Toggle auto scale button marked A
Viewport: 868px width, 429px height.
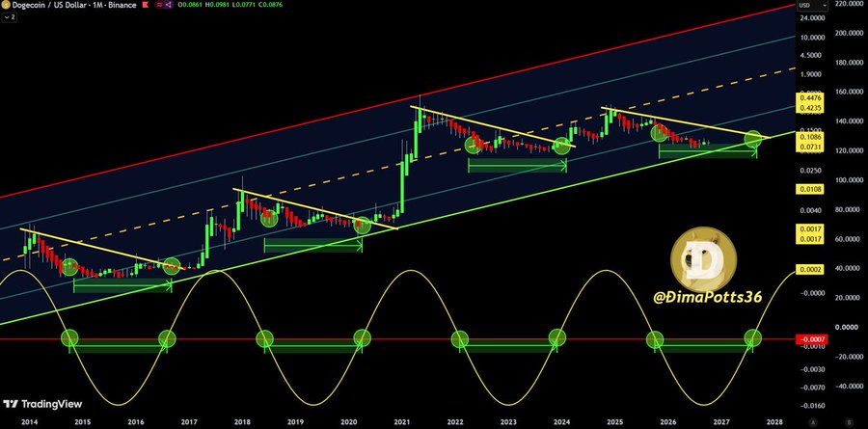813,422
